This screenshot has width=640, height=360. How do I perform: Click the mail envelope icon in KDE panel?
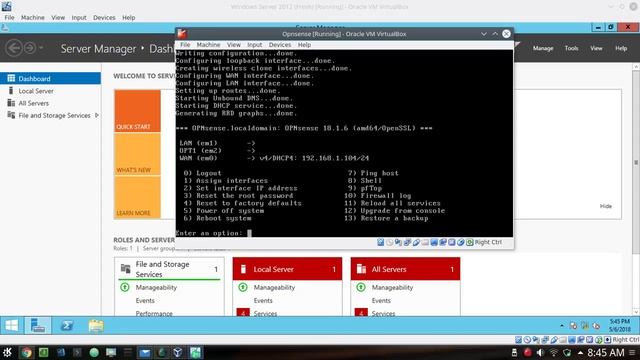coord(144,352)
